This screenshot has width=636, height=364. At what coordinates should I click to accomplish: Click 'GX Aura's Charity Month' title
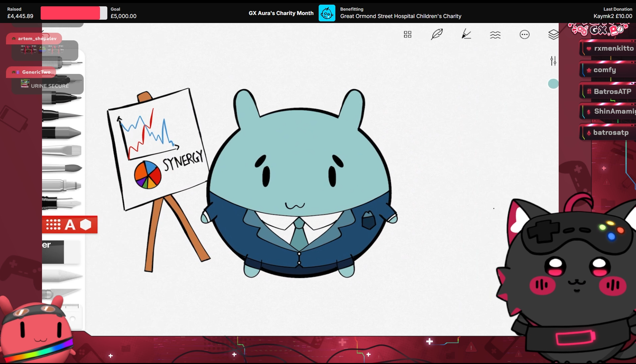(x=281, y=13)
